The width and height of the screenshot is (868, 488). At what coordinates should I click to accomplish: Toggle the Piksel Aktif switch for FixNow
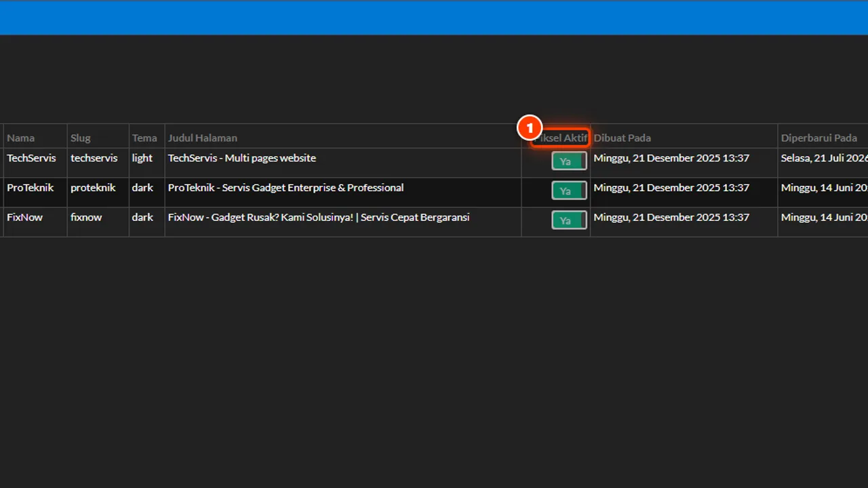pyautogui.click(x=569, y=220)
